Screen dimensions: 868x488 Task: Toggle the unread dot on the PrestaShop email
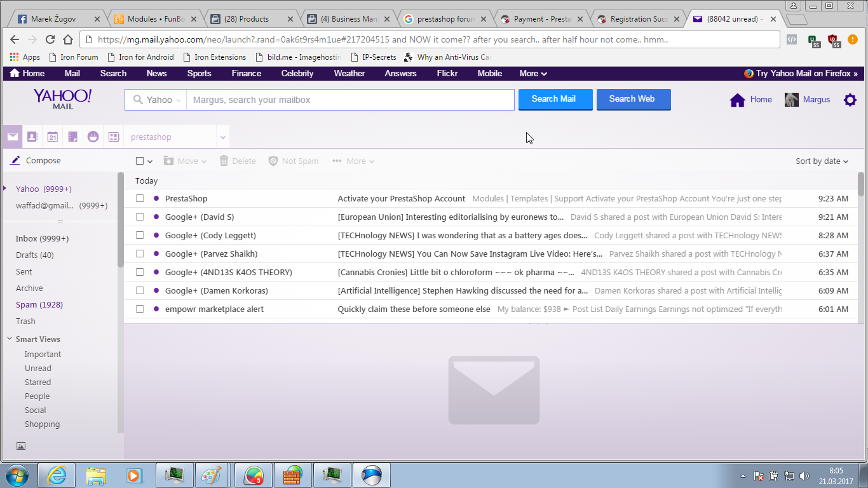coord(156,198)
